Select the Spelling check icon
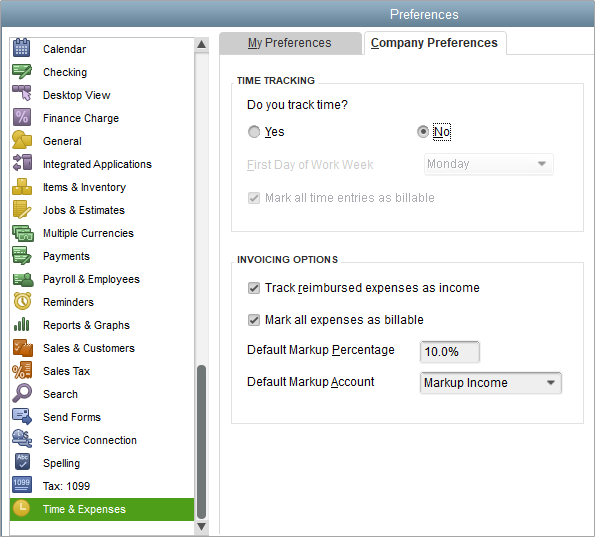 (22, 462)
